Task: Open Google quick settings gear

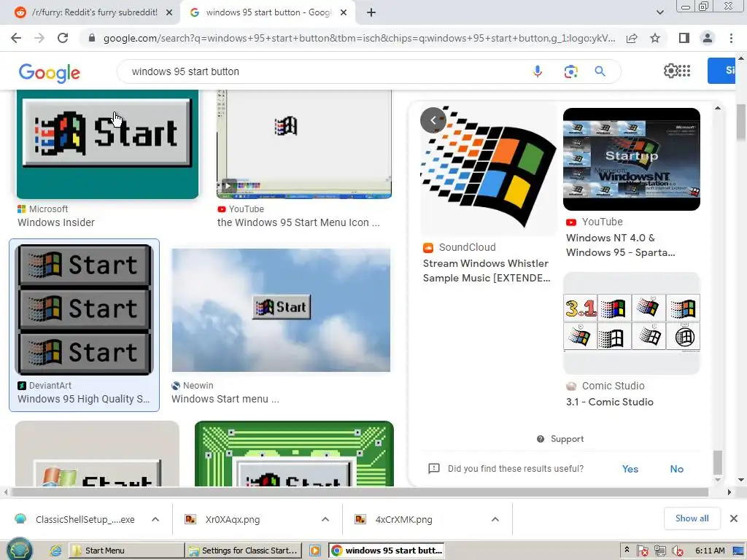Action: point(671,71)
